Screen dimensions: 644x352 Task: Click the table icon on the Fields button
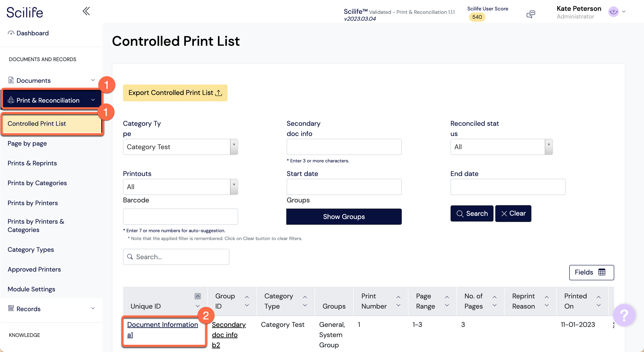click(602, 272)
